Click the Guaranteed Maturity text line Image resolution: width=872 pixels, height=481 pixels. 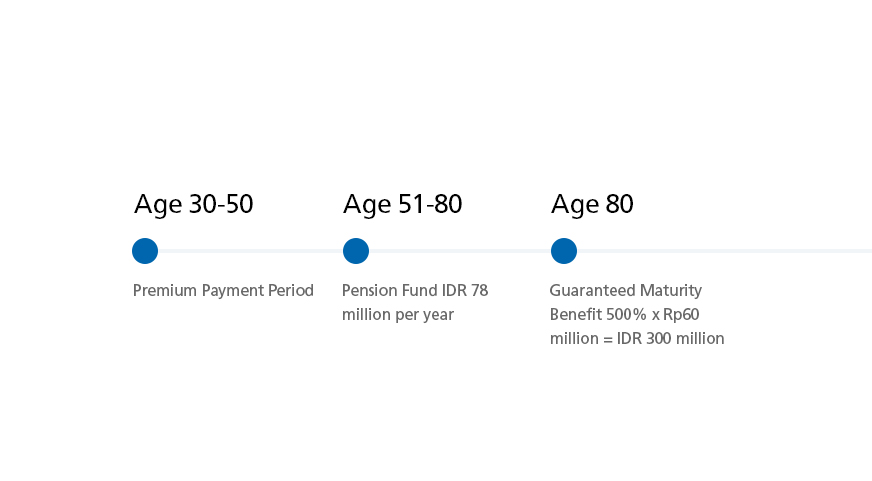click(626, 291)
